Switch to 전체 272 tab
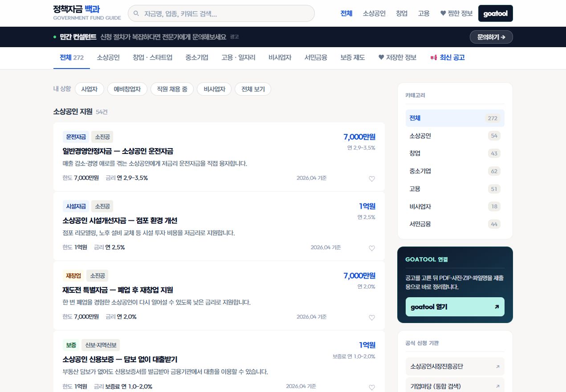This screenshot has width=566, height=392. coord(72,57)
